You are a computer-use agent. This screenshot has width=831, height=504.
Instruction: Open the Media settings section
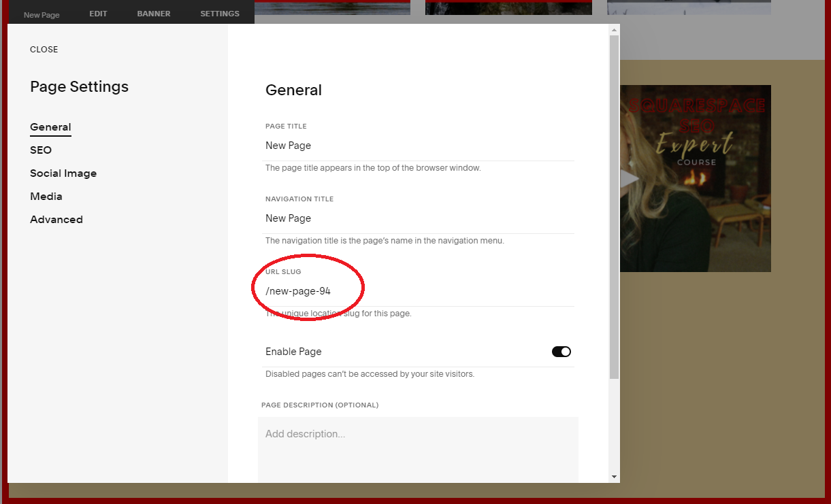pos(46,197)
